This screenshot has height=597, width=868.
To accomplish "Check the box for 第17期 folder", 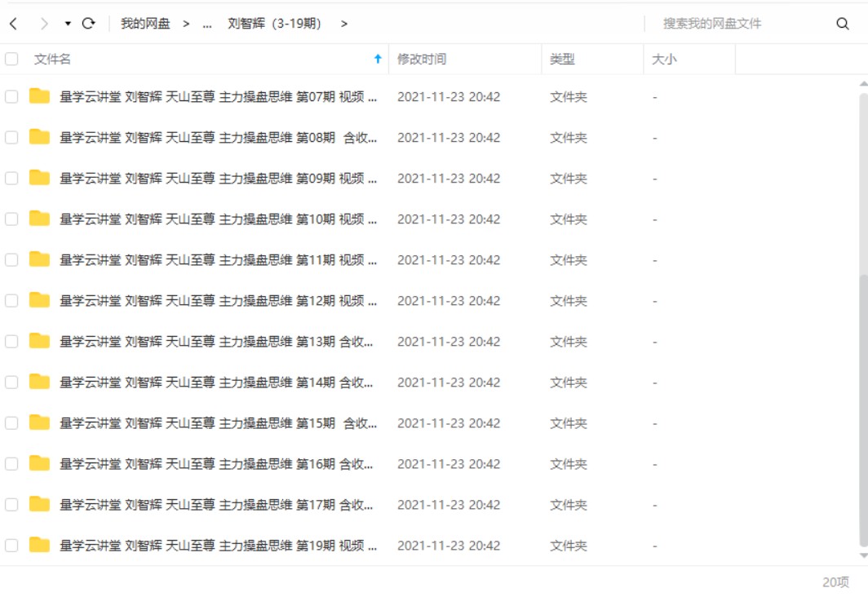I will tap(11, 505).
